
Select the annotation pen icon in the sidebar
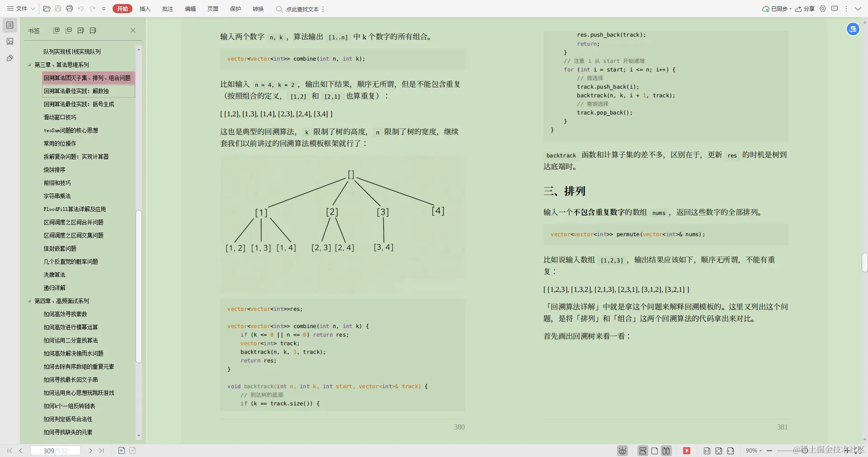pos(9,58)
